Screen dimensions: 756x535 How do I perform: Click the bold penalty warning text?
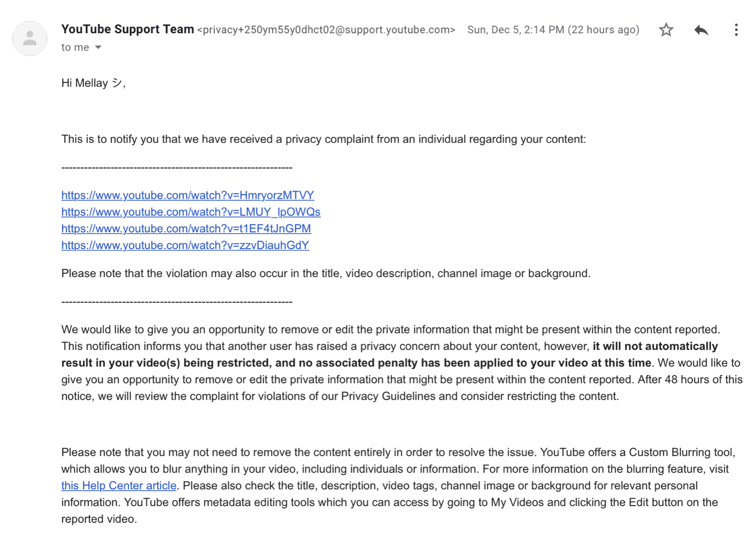(389, 354)
